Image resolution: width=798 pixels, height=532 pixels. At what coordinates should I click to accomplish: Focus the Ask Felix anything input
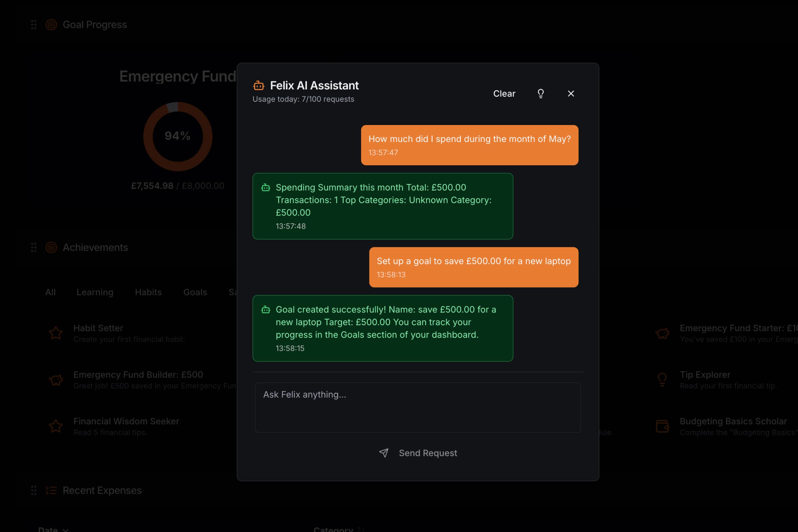pyautogui.click(x=418, y=408)
